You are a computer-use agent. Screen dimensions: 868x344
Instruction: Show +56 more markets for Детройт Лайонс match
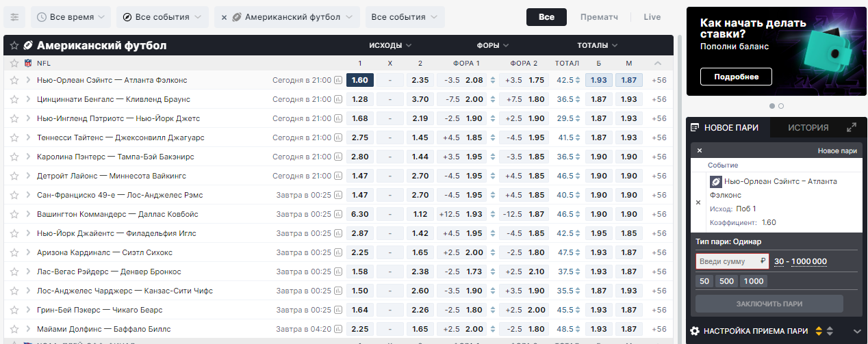[659, 176]
